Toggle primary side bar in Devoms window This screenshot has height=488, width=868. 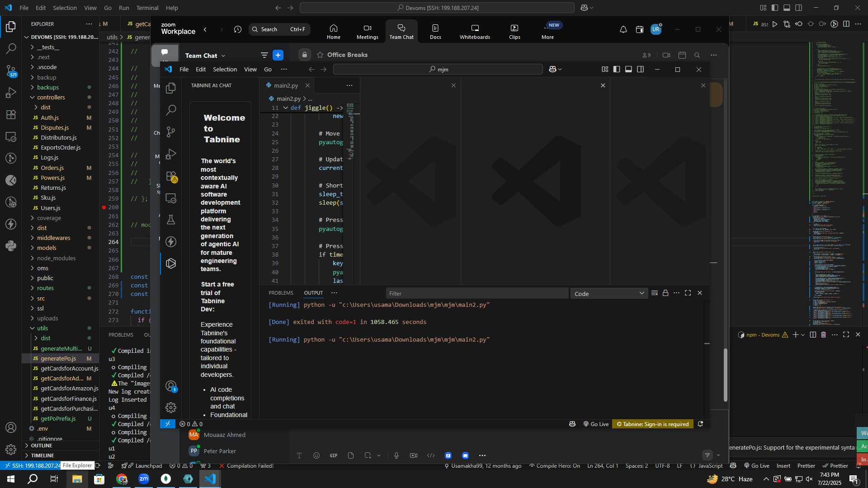775,8
